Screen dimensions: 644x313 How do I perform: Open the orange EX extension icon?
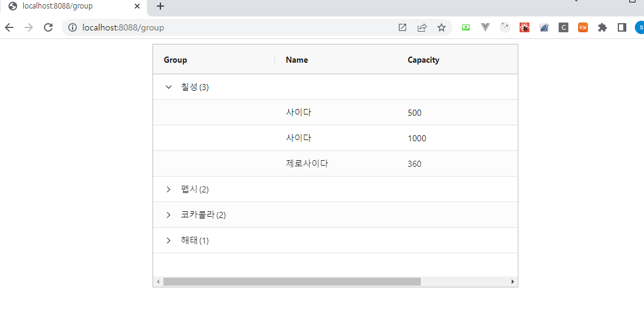coord(583,27)
